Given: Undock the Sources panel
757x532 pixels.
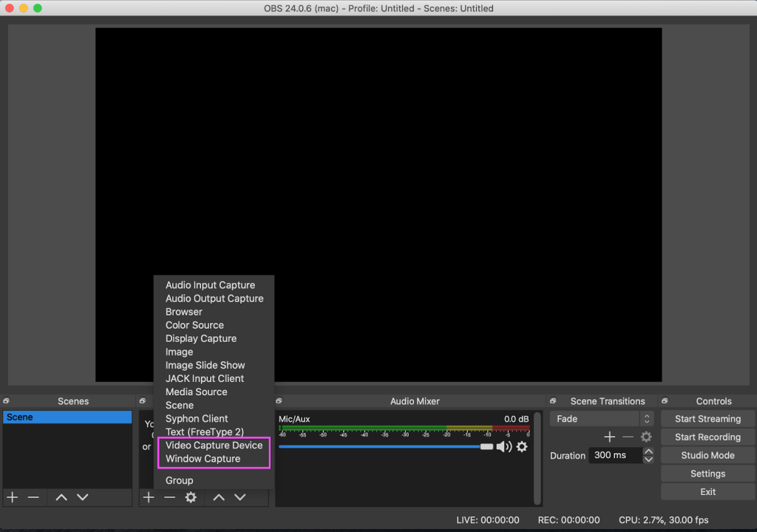Looking at the screenshot, I should [x=143, y=401].
